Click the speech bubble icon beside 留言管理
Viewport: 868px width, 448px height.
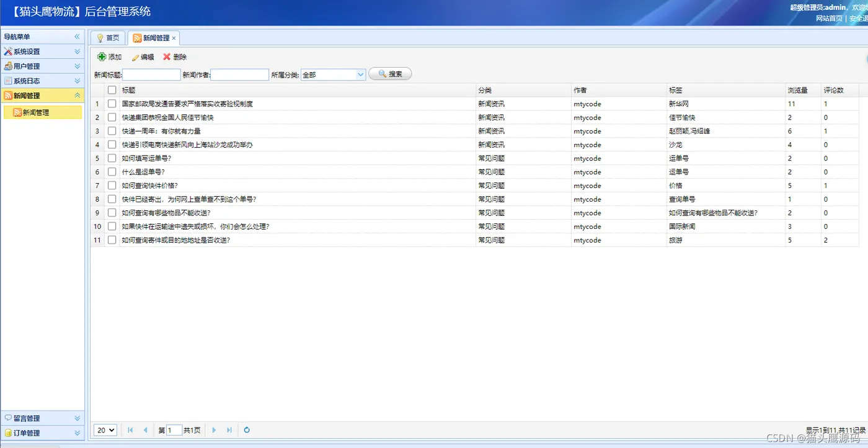[8, 418]
